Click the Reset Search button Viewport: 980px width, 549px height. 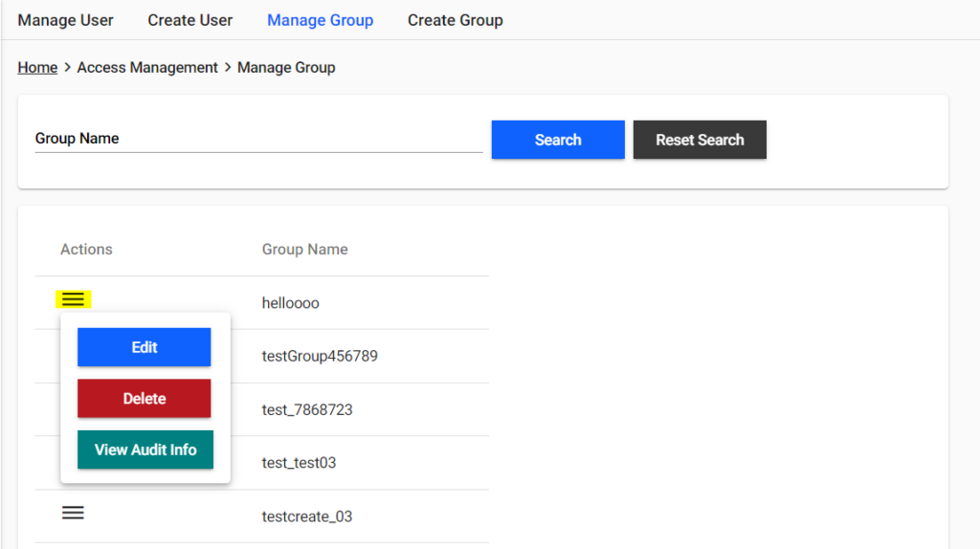tap(700, 140)
